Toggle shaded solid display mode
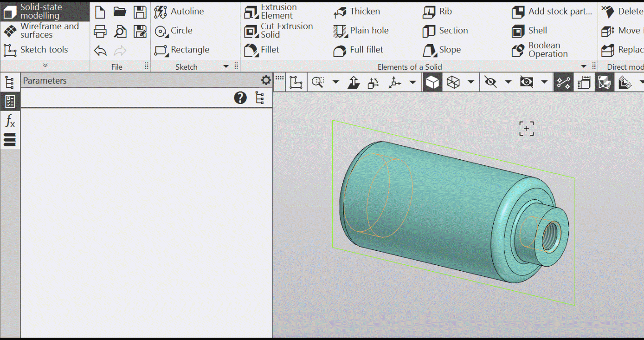 [x=432, y=83]
